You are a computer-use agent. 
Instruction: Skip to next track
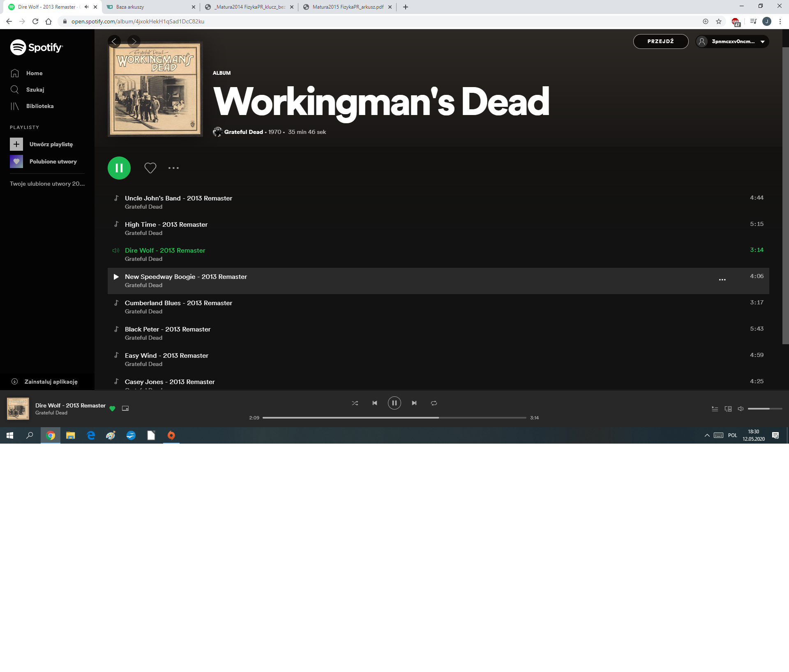[414, 403]
